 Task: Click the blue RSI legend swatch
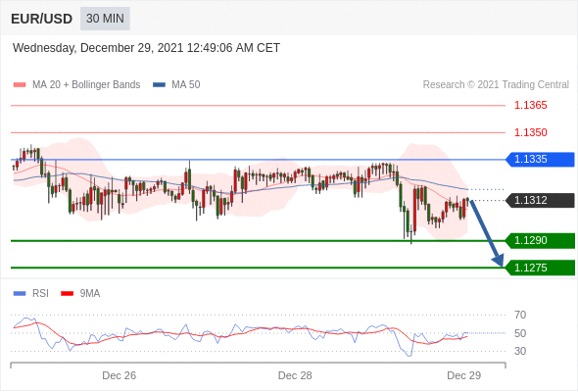click(20, 294)
